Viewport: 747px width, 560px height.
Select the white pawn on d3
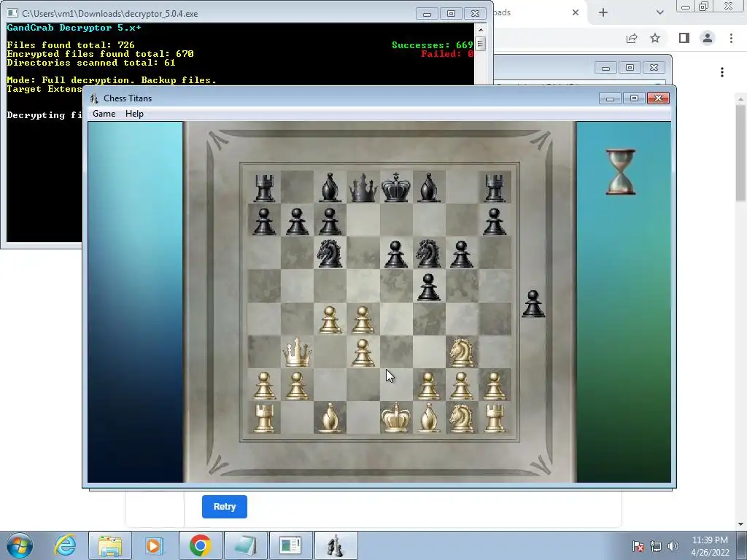point(363,352)
